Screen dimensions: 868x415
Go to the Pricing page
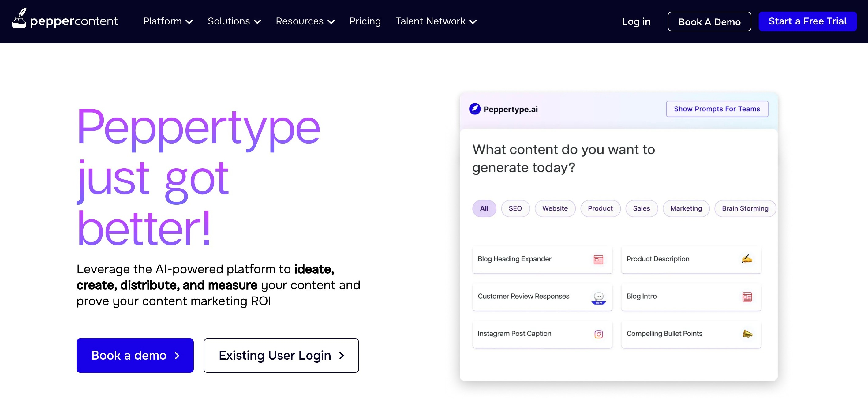(x=365, y=21)
